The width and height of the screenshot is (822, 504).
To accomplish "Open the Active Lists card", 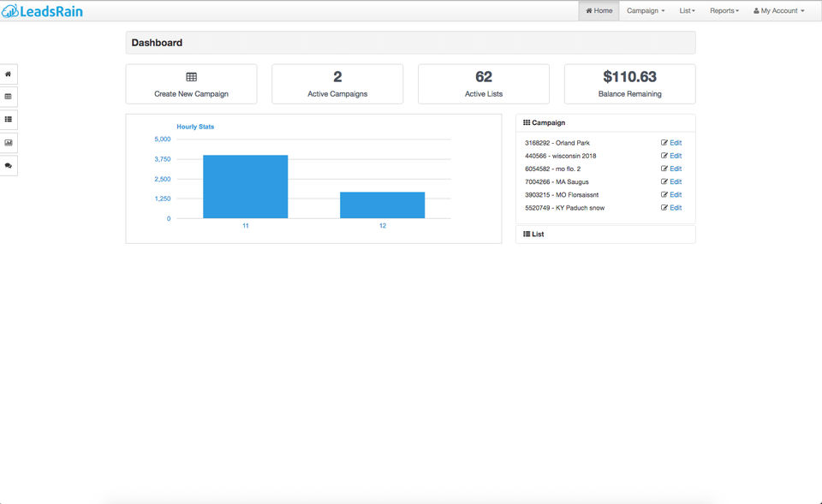I will click(483, 84).
